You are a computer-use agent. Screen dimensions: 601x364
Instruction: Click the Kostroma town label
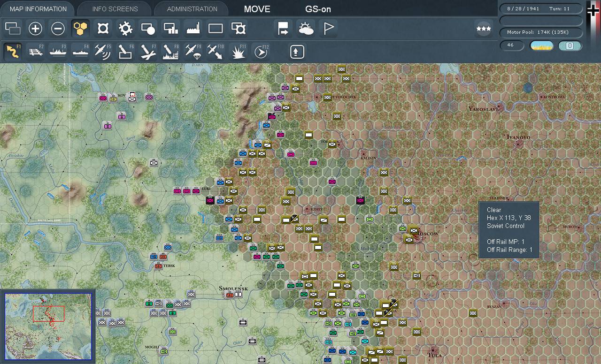554,97
